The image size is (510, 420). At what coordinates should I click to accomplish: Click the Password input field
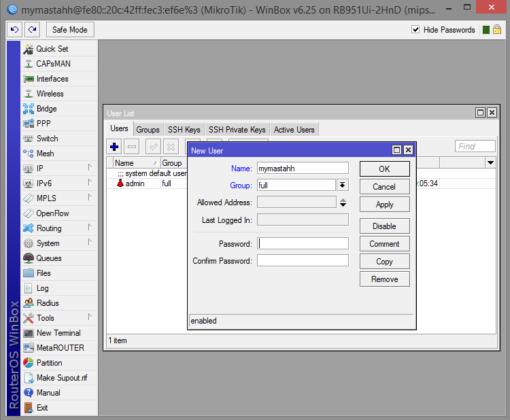coord(303,243)
